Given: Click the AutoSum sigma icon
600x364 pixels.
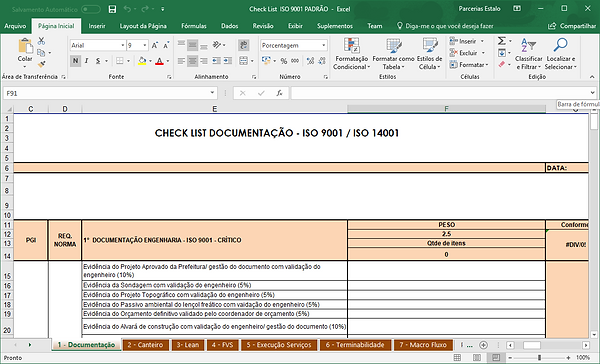Looking at the screenshot, I should tap(501, 41).
